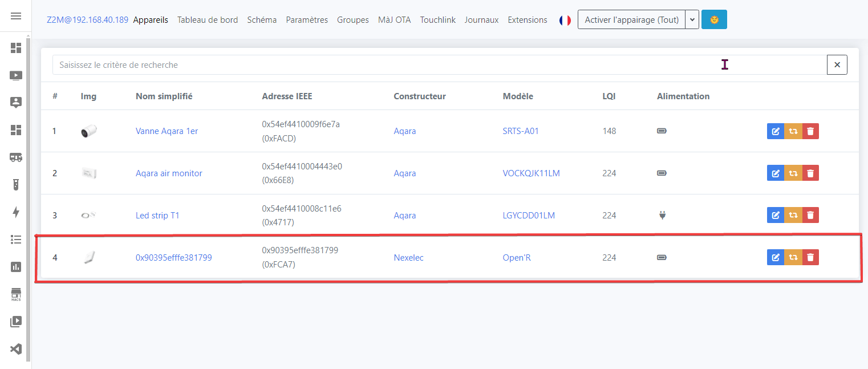This screenshot has width=868, height=369.
Task: Click Aqara manufacturer in Led strip row
Action: [405, 216]
